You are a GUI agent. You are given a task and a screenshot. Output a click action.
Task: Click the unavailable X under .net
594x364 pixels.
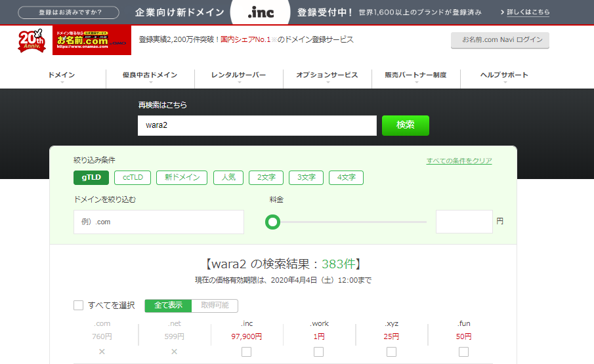(174, 352)
